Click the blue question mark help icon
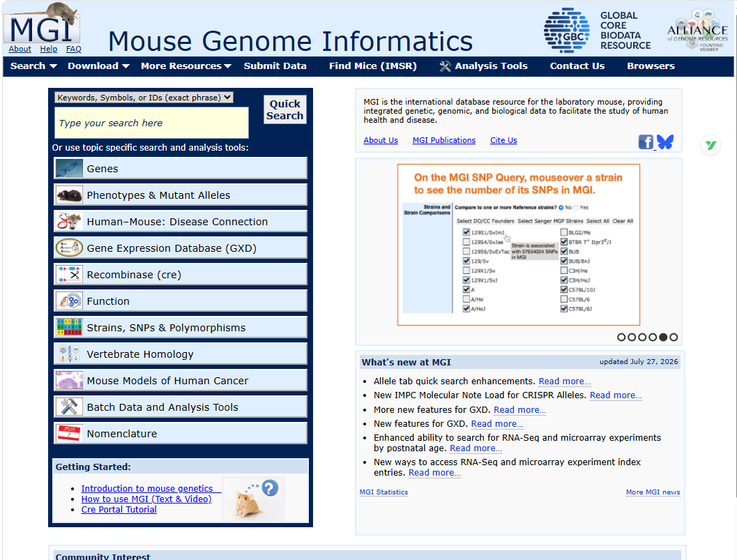This screenshot has width=737, height=560. [x=271, y=488]
